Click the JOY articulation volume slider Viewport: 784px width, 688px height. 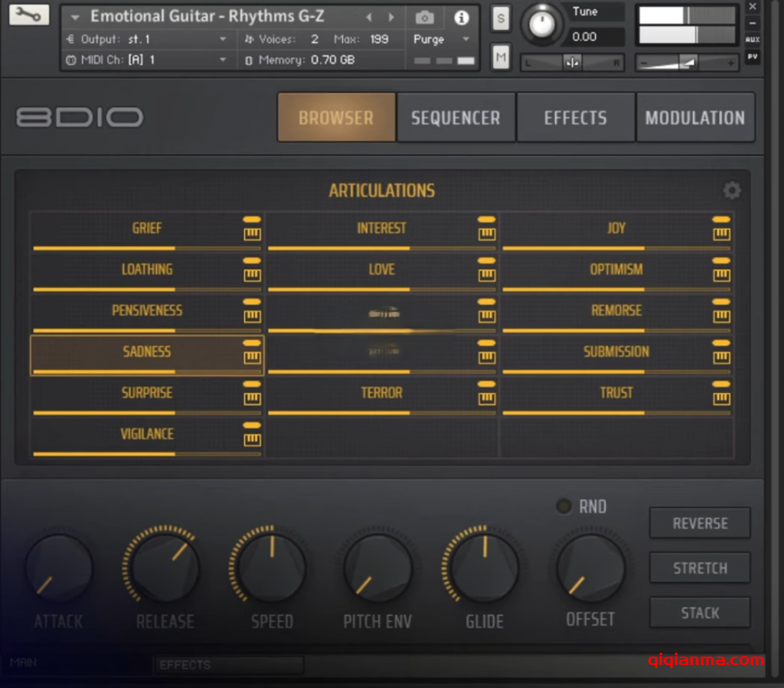click(x=616, y=248)
